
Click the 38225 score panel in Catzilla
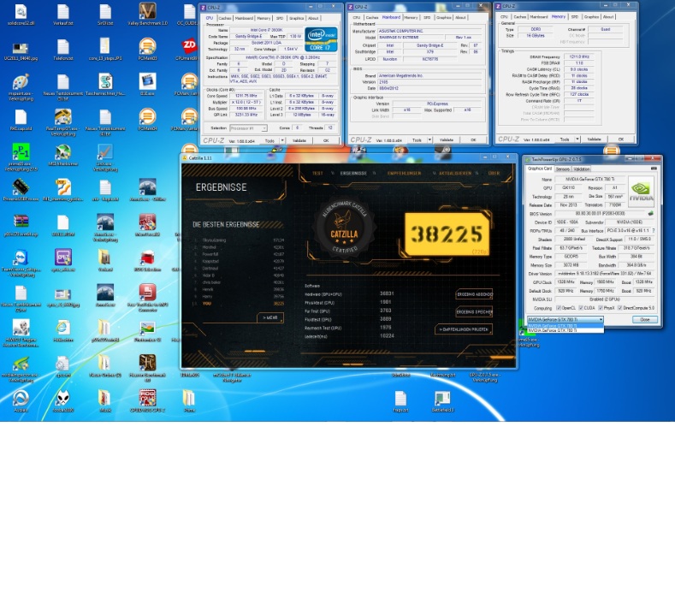coord(447,234)
